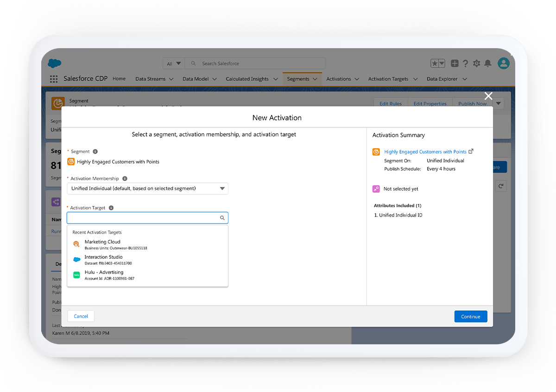Select Marketing Cloud activation target
The height and width of the screenshot is (392, 556).
pyautogui.click(x=147, y=244)
